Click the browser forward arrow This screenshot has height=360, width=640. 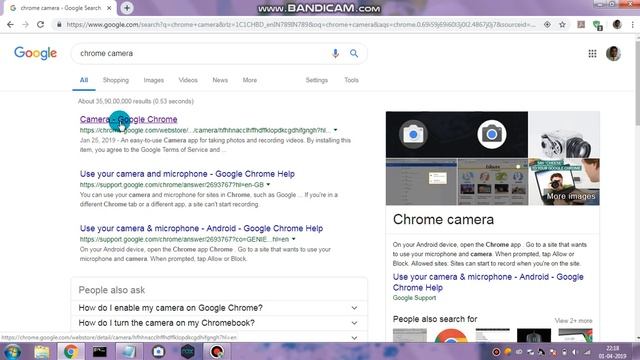coord(25,24)
